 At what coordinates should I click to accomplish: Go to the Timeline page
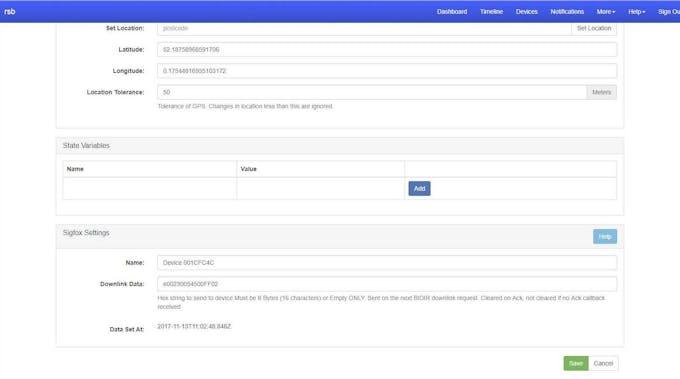click(491, 12)
